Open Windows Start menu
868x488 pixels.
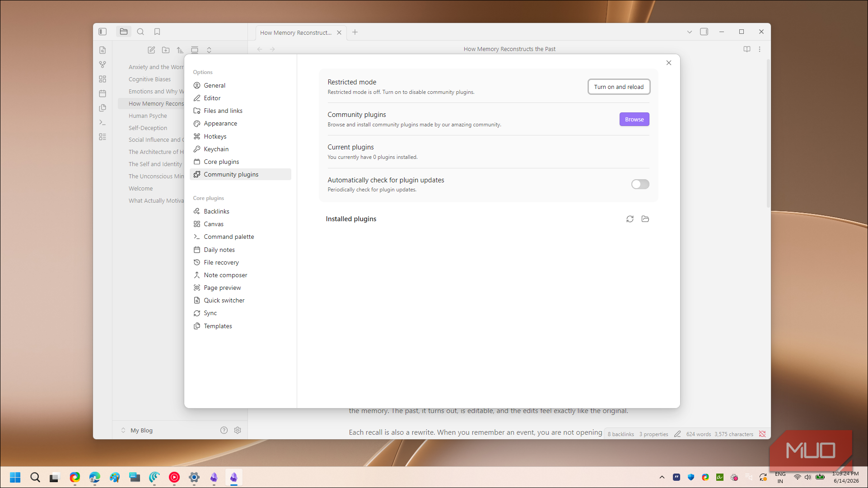(x=15, y=477)
